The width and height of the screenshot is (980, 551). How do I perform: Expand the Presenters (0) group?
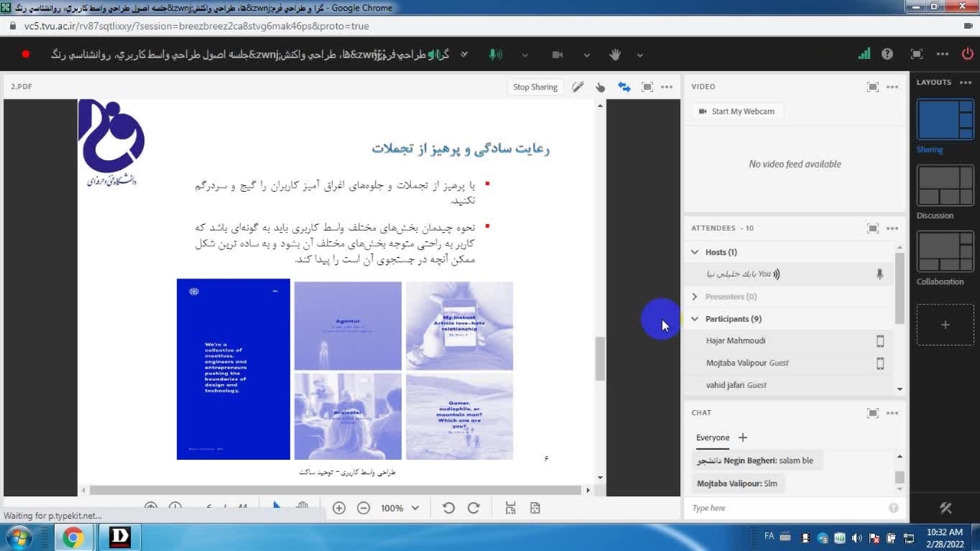695,296
